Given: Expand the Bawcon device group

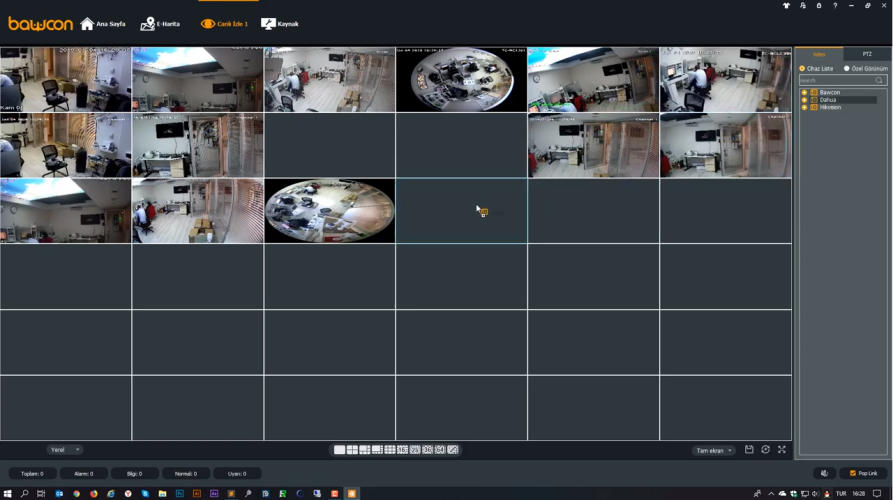Looking at the screenshot, I should (x=804, y=92).
